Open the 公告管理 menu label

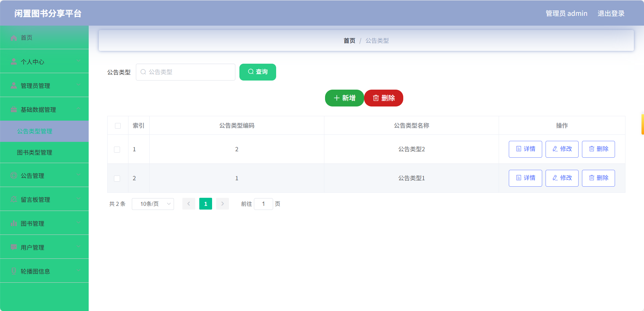click(x=32, y=176)
